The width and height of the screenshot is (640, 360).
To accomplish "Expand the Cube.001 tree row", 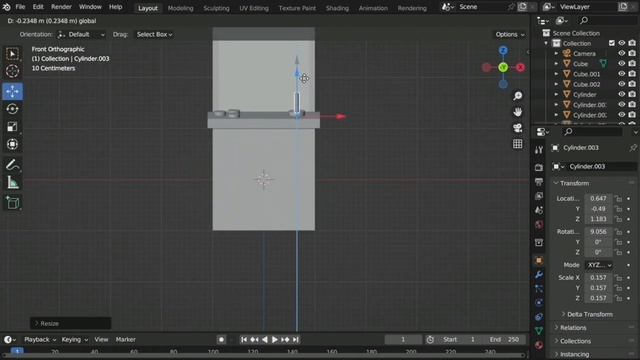I will tap(556, 74).
